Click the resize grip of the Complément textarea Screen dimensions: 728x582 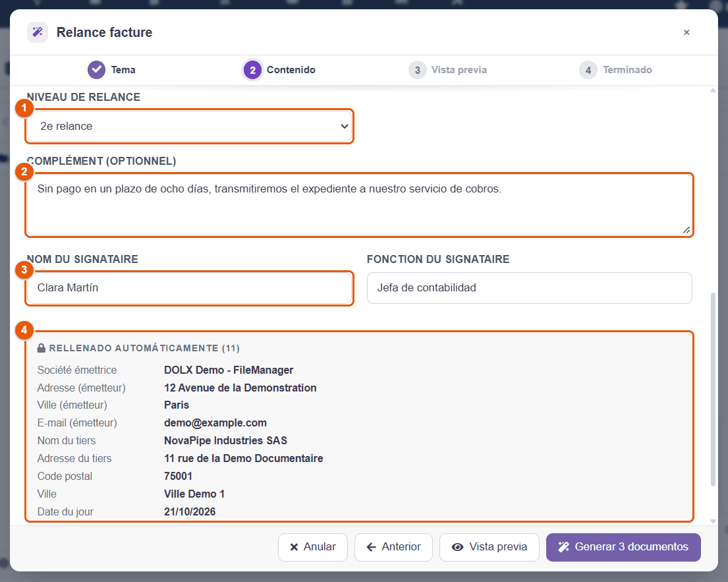tap(686, 230)
